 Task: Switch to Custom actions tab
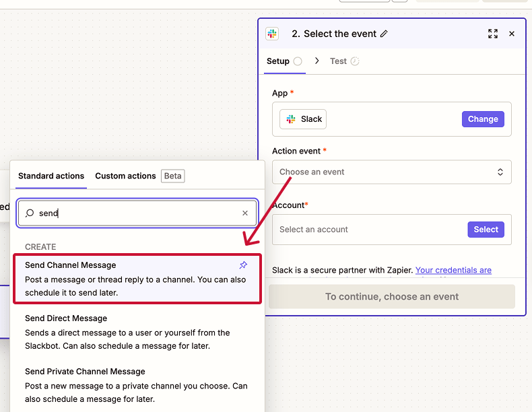tap(125, 176)
